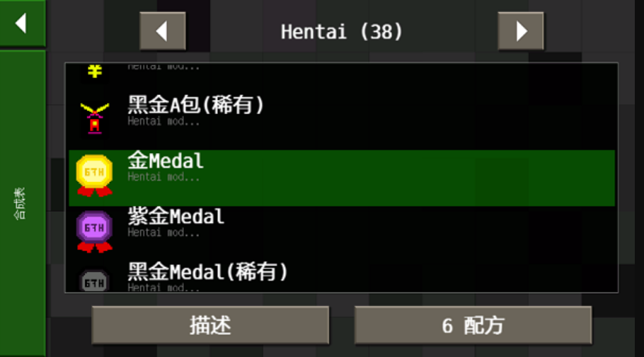
Task: Click the Hentai mod subtitle under 紫金Medal
Action: (163, 232)
